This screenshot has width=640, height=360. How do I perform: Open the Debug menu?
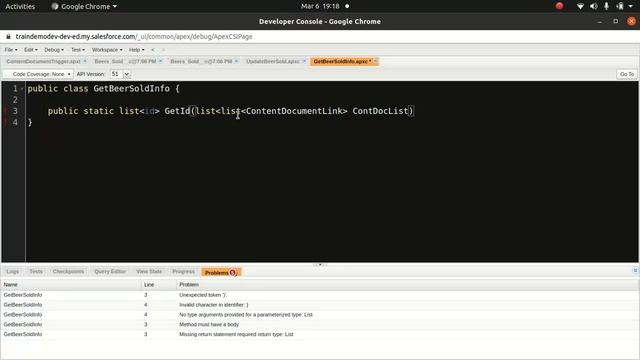pos(54,50)
